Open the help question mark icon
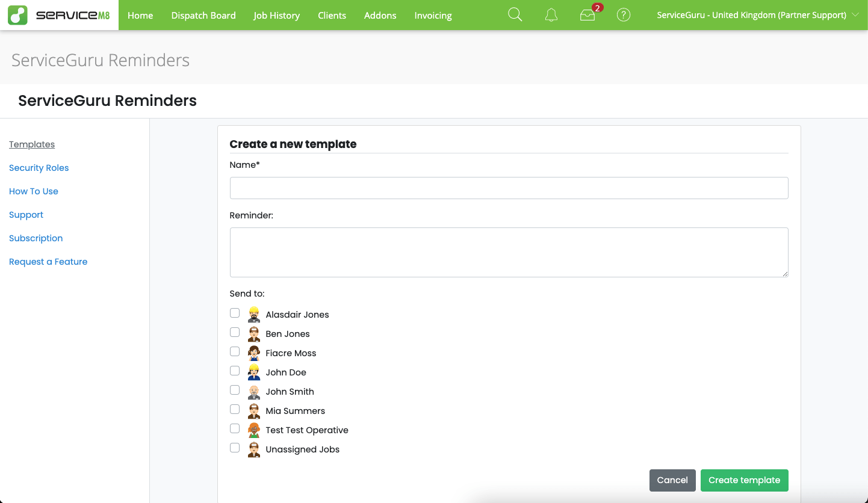 pos(624,15)
